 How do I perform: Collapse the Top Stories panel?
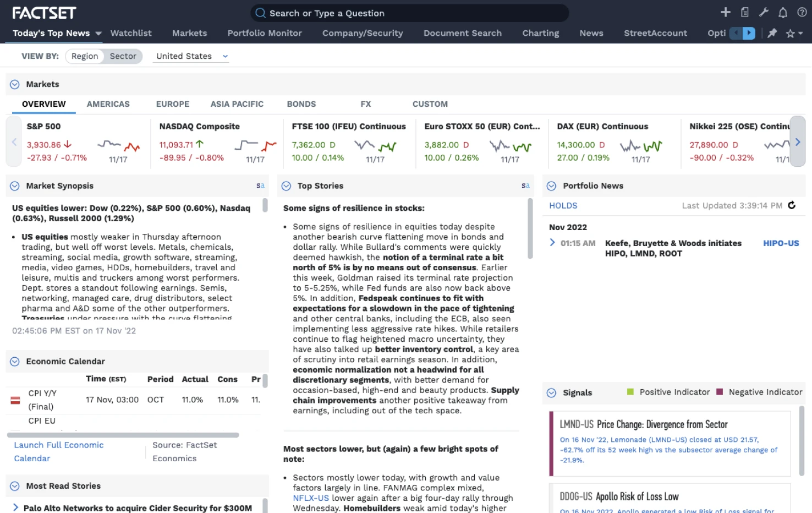coord(286,186)
